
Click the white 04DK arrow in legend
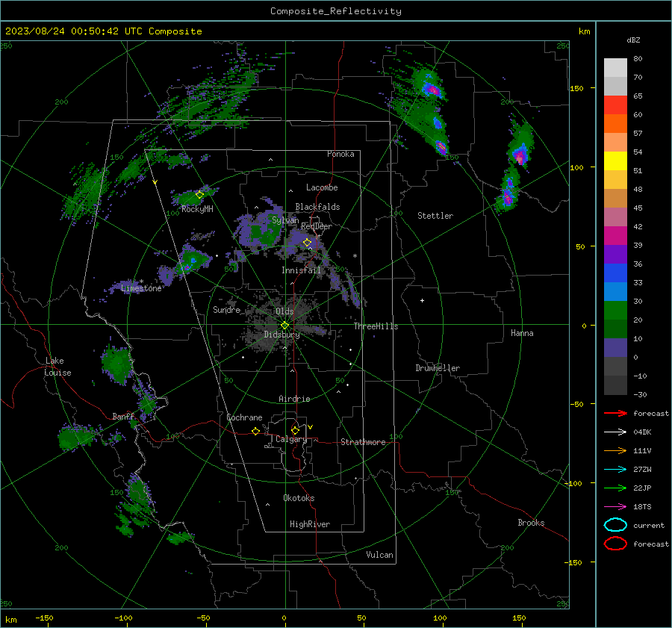pyautogui.click(x=615, y=432)
